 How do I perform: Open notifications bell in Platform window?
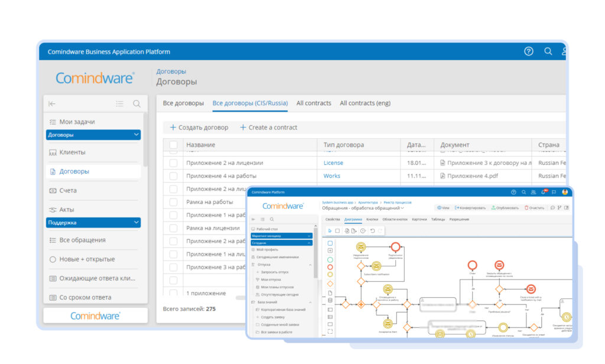[x=544, y=192]
